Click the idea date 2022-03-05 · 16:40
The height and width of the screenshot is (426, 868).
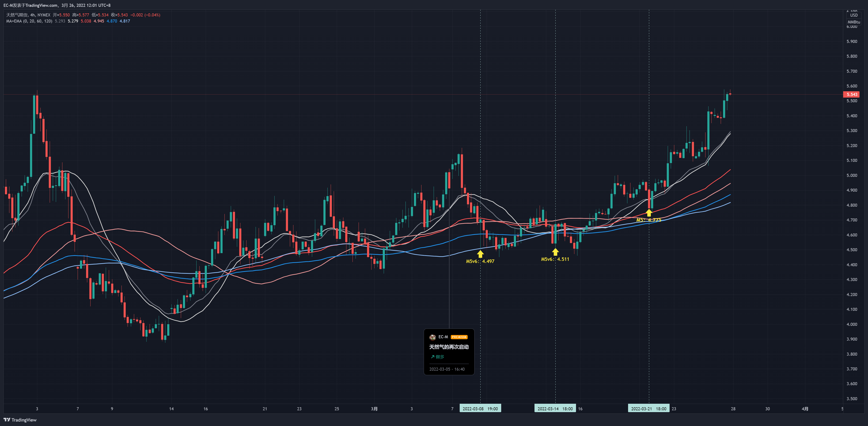(x=447, y=369)
